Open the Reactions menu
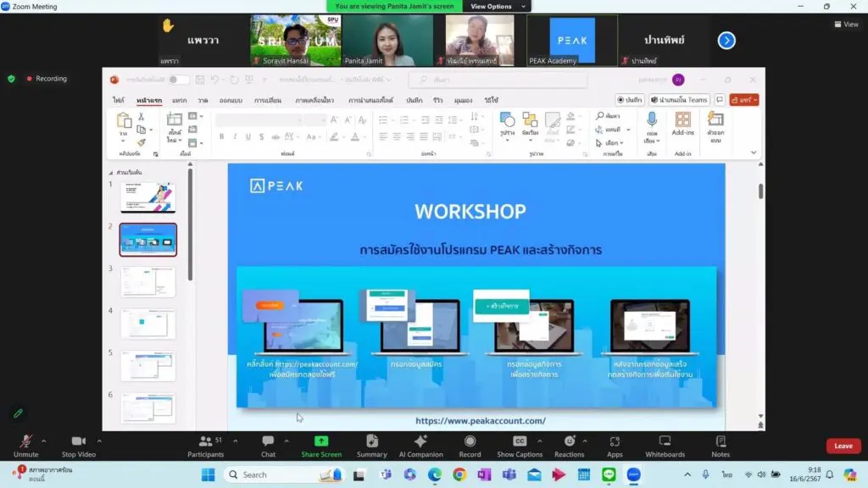This screenshot has width=868, height=488. point(569,446)
